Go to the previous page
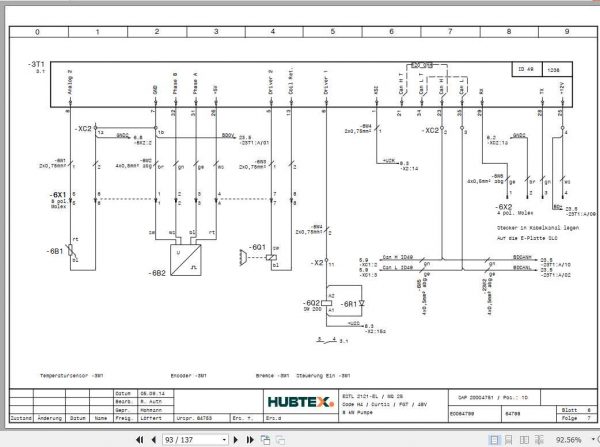Viewport: 600px width, 447px height. click(x=154, y=440)
